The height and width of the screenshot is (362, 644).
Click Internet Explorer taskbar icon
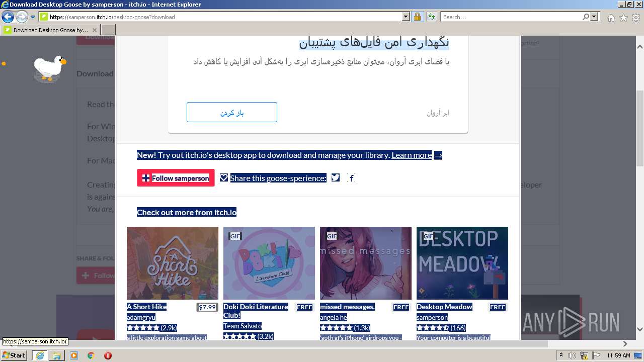point(40,355)
